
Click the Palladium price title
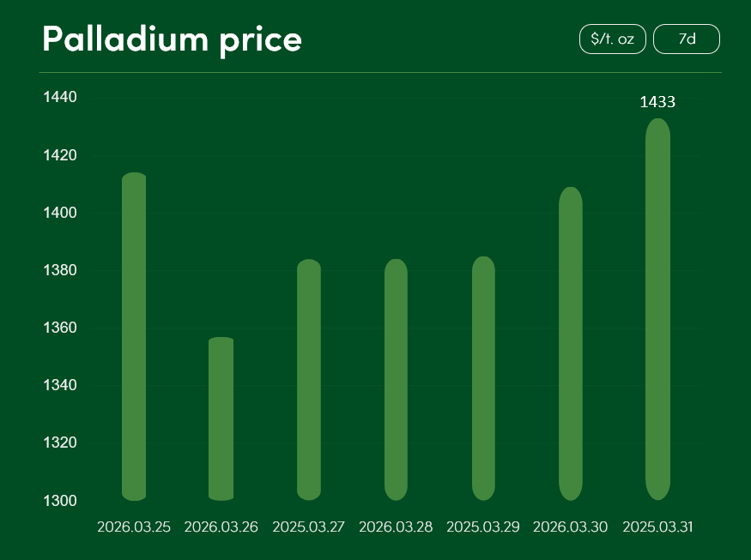tap(172, 39)
